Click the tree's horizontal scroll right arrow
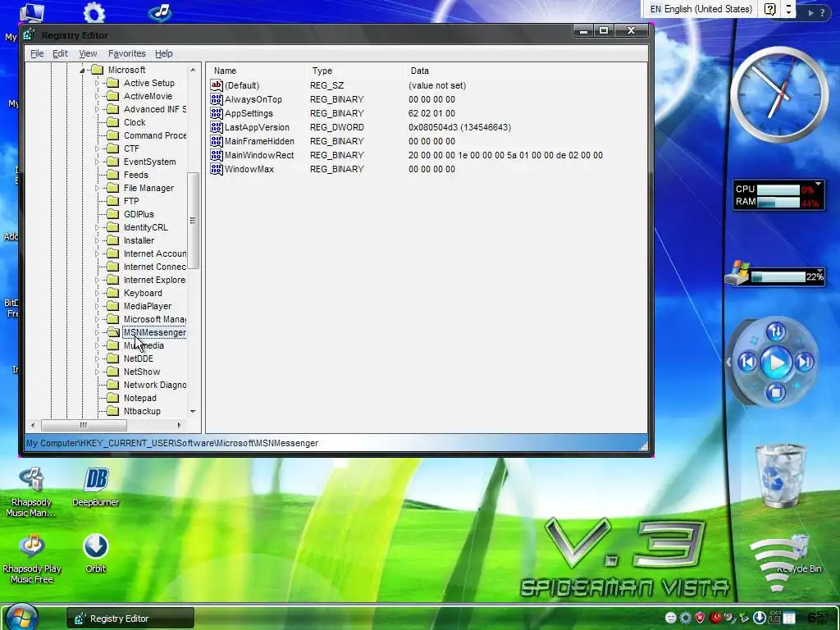The width and height of the screenshot is (840, 630). point(179,426)
